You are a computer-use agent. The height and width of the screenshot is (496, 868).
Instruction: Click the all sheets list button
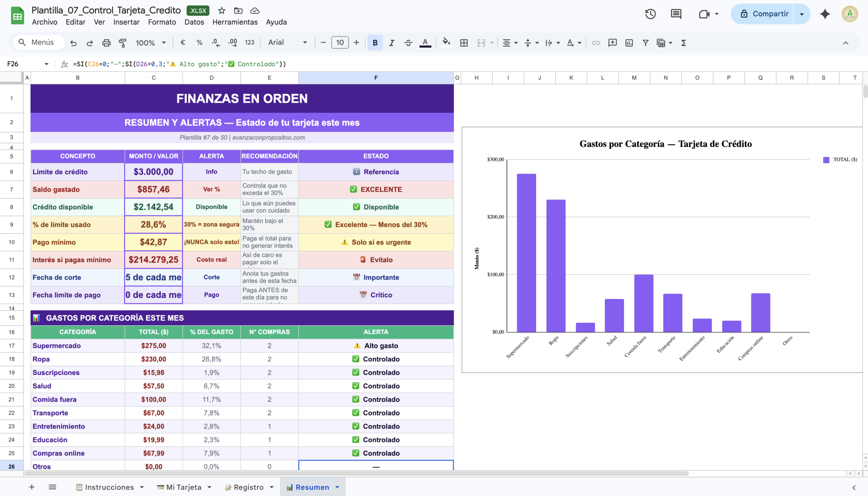pyautogui.click(x=52, y=487)
